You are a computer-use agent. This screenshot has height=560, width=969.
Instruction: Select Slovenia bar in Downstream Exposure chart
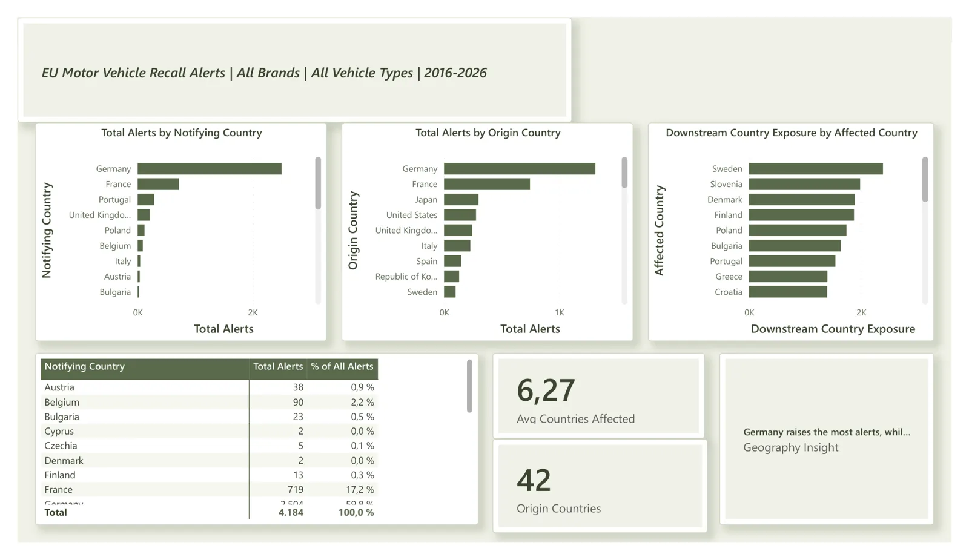804,184
